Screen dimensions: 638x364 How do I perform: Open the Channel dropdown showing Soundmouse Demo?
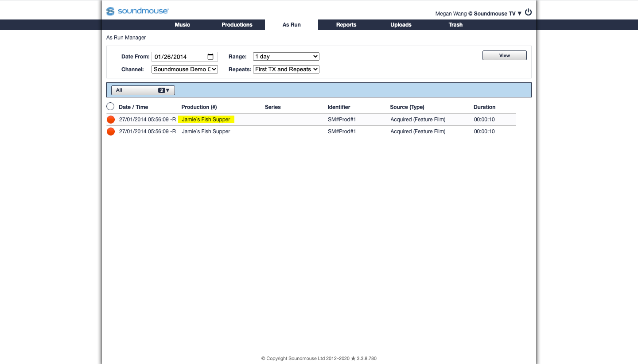click(x=185, y=70)
